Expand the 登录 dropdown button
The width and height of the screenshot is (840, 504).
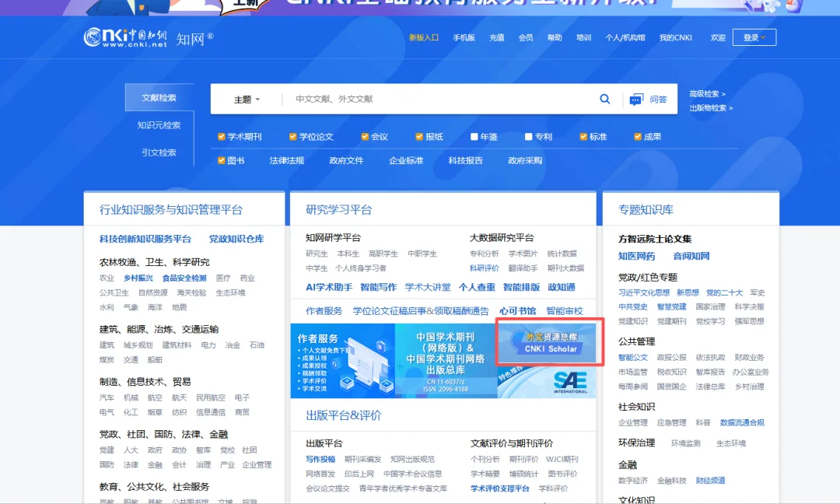(x=754, y=37)
